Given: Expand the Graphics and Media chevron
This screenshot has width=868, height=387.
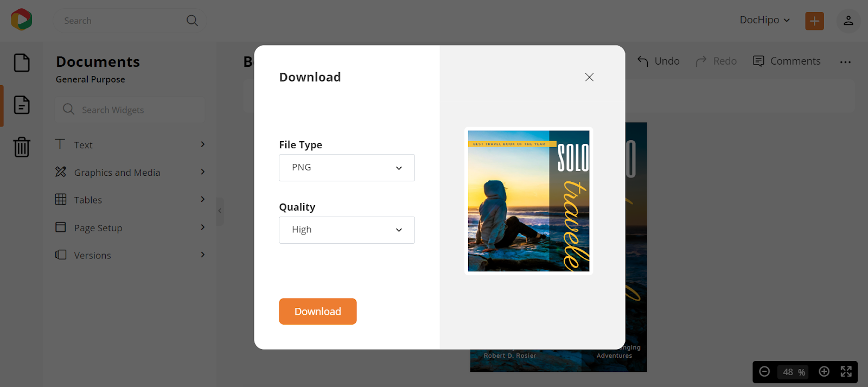Looking at the screenshot, I should [202, 172].
